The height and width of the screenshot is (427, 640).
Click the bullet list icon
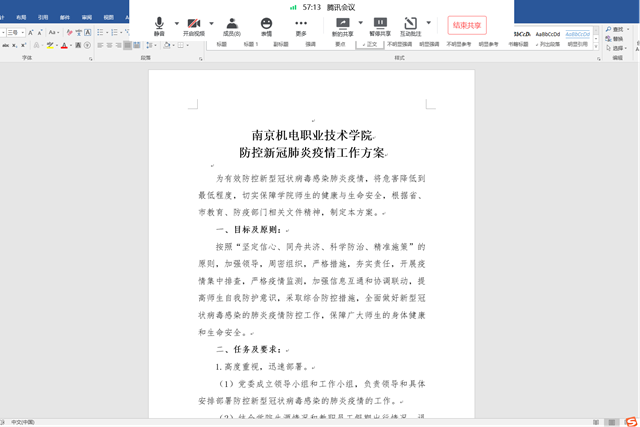coord(101,33)
